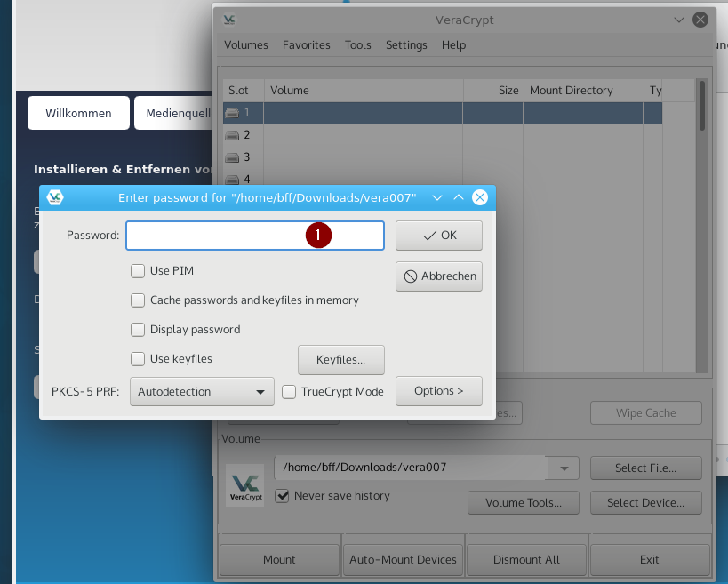Enable TrueCrypt Mode checkbox
Screen dimensions: 728x584
point(289,392)
